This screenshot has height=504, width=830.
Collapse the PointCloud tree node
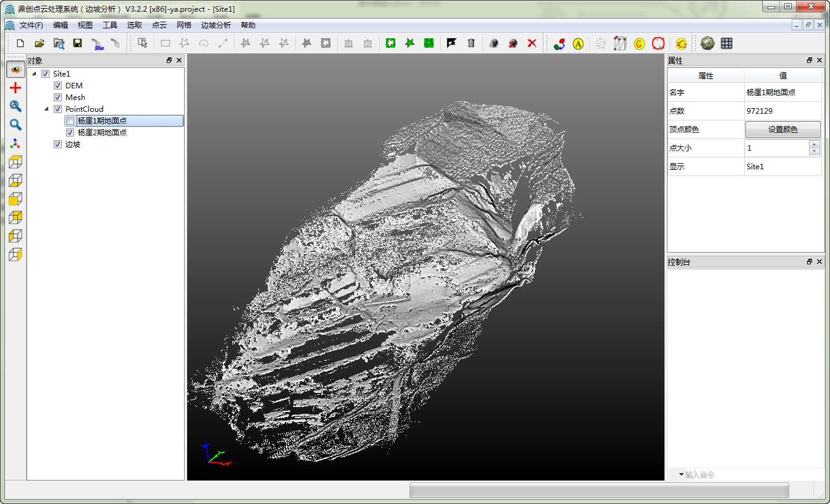[46, 109]
